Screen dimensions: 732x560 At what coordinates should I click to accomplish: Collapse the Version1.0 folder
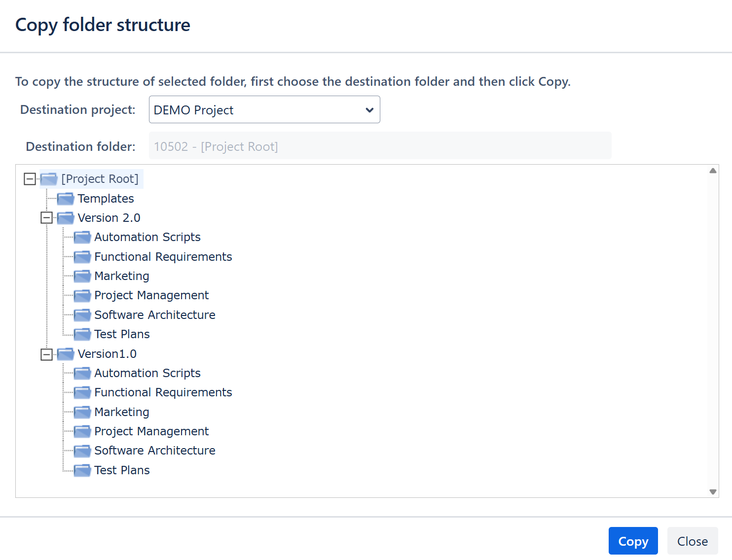pyautogui.click(x=46, y=354)
